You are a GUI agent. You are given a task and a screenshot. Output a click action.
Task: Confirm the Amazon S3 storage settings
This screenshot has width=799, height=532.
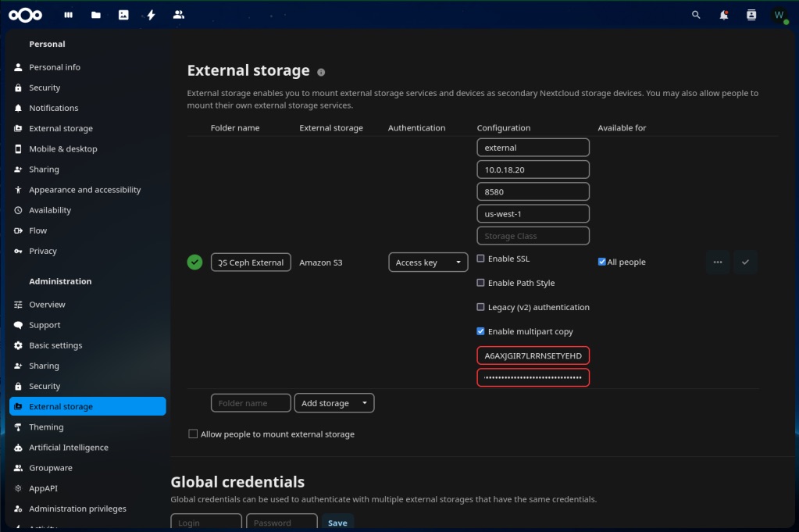[x=745, y=262]
